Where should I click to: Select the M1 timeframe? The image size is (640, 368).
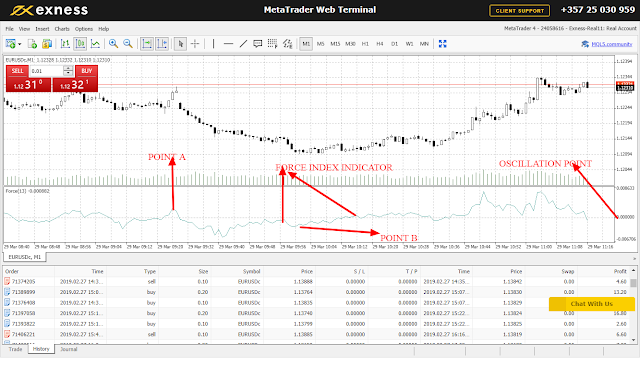[306, 44]
